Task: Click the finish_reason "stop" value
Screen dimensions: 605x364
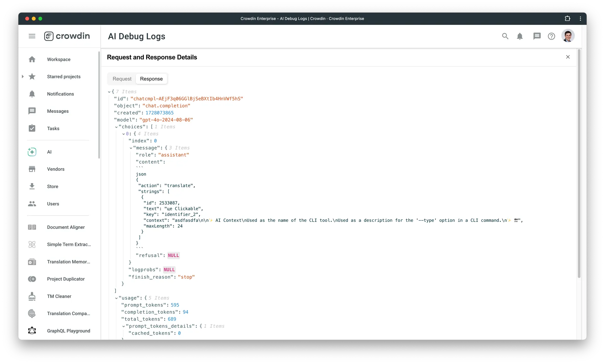Action: [x=186, y=277]
